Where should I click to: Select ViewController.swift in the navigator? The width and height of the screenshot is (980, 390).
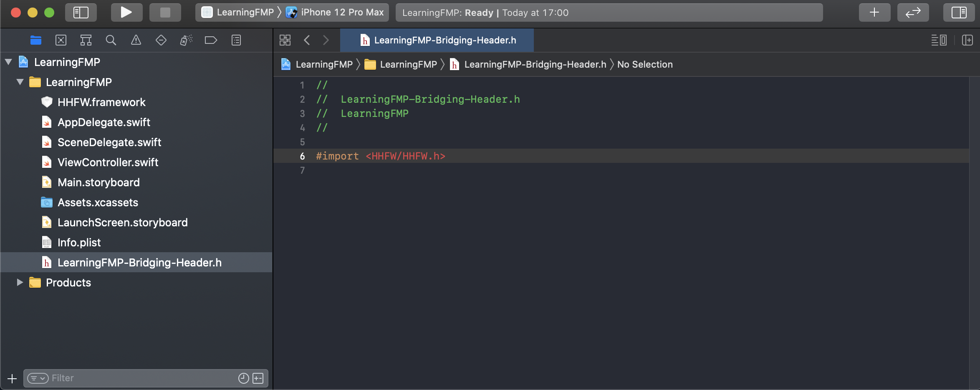coord(108,162)
